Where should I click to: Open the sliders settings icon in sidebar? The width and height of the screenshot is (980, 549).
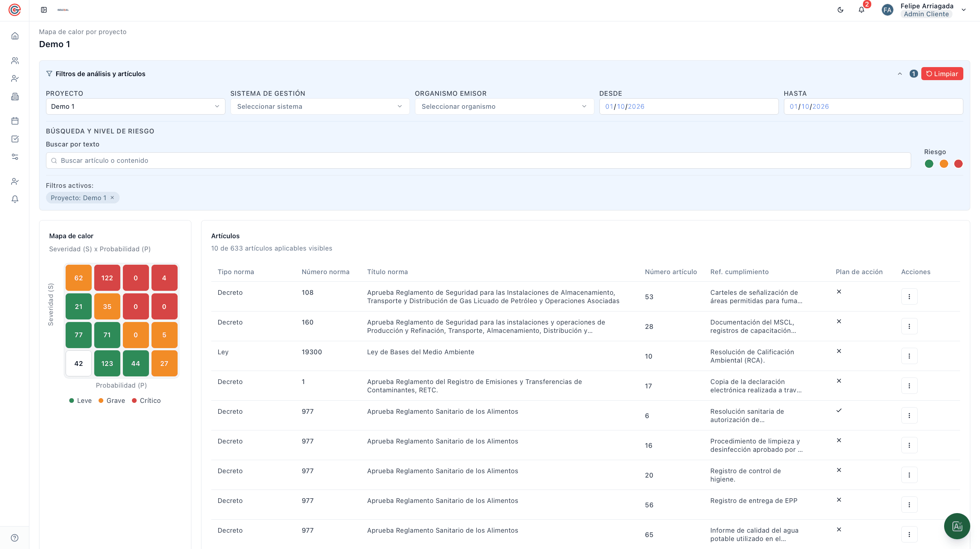coord(15,157)
